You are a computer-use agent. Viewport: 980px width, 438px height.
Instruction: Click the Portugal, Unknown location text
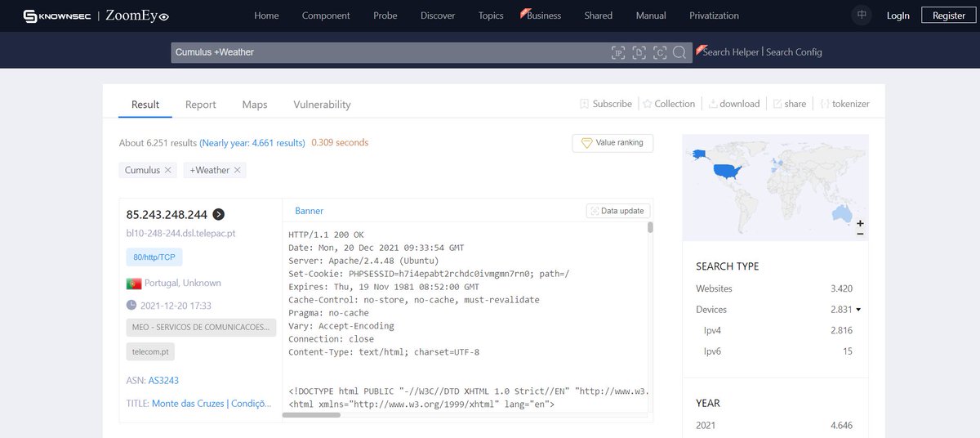[183, 284]
